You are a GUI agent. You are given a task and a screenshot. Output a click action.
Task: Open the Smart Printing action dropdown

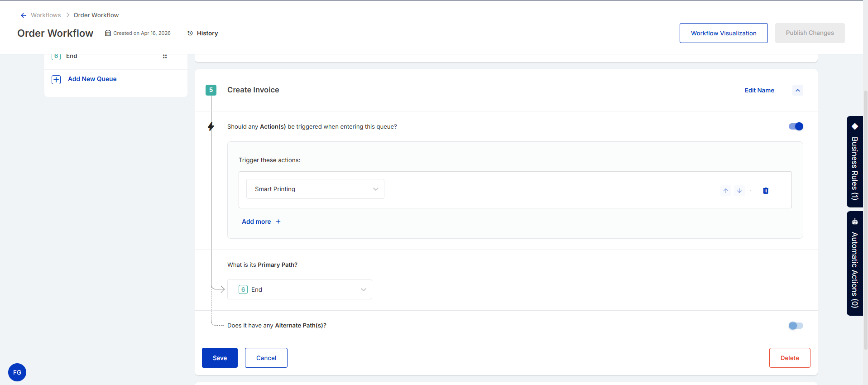[x=315, y=189]
